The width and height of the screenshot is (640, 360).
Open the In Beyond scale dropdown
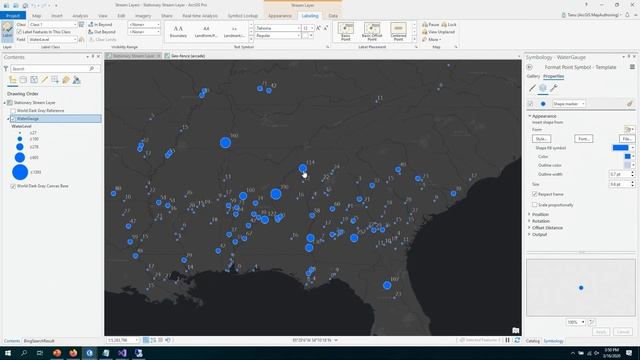point(144,24)
